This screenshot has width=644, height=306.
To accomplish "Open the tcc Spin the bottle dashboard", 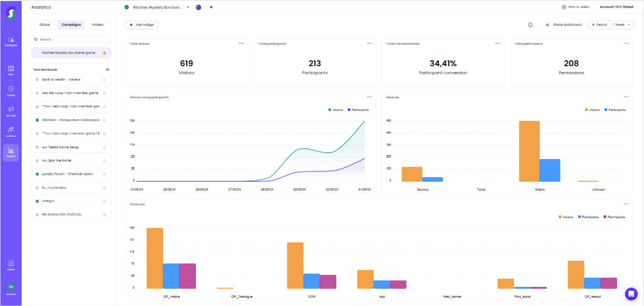I will pos(71,160).
